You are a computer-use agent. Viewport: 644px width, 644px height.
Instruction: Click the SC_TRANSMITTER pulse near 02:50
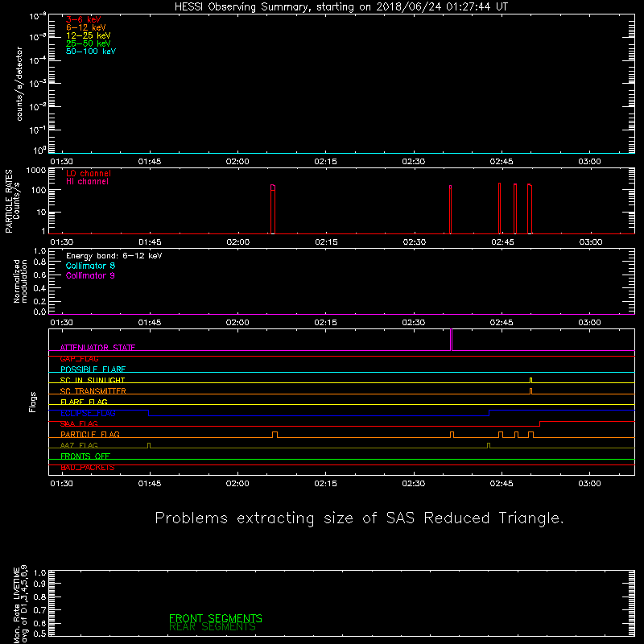click(531, 391)
